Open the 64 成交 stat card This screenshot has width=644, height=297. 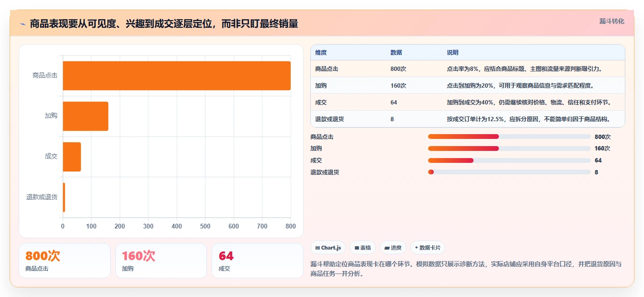click(258, 261)
